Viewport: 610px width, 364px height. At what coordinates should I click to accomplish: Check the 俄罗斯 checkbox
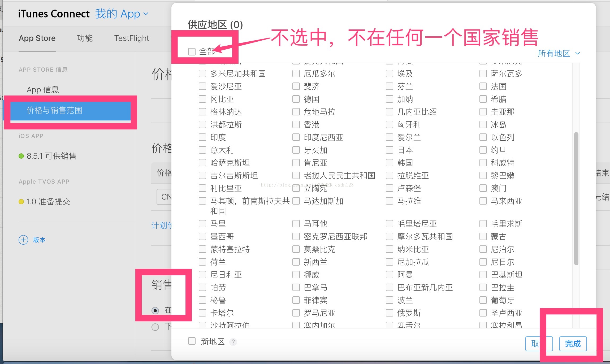(389, 313)
